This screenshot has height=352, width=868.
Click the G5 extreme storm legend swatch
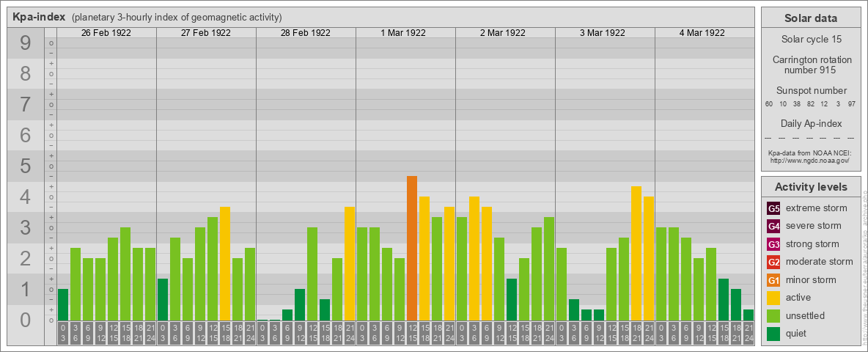click(x=773, y=209)
